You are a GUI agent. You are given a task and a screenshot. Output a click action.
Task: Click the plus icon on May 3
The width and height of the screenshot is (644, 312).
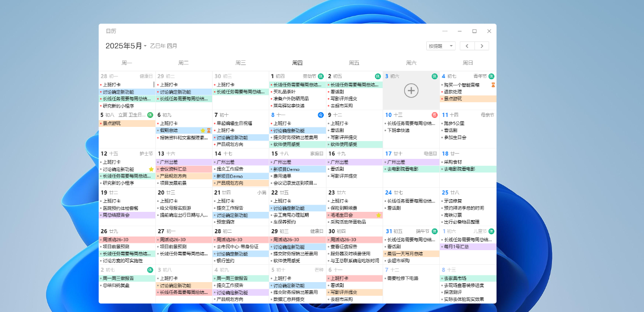pyautogui.click(x=411, y=90)
